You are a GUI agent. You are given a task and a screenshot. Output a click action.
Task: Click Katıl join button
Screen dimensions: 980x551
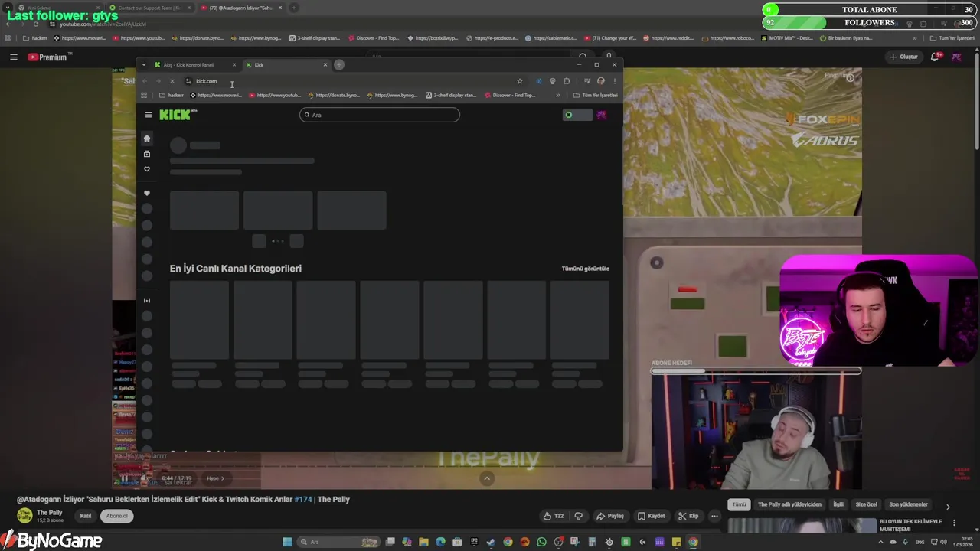pos(85,516)
